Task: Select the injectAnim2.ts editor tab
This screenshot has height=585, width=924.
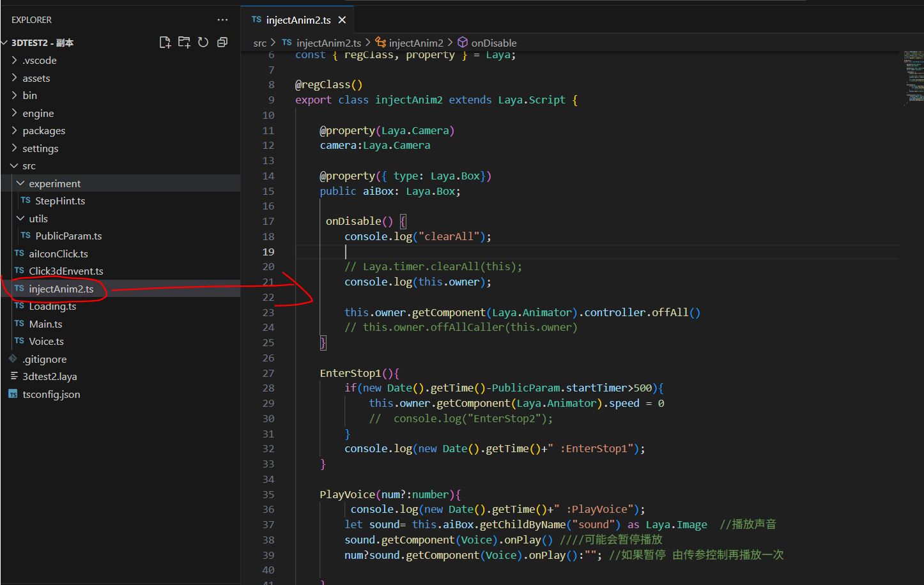Action: tap(298, 20)
